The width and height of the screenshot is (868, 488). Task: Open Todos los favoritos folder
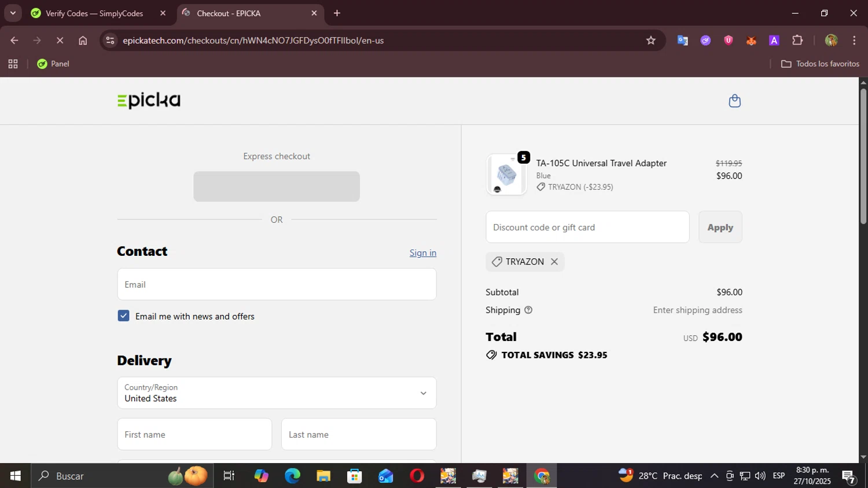click(820, 64)
